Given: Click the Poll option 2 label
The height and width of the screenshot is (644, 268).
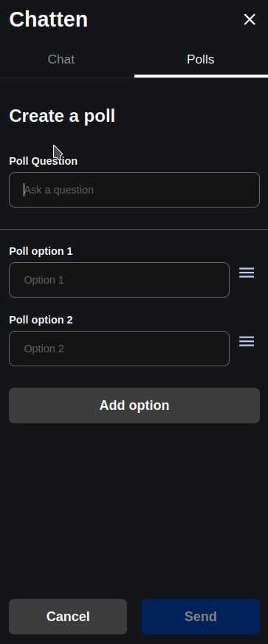Looking at the screenshot, I should click(x=41, y=320).
